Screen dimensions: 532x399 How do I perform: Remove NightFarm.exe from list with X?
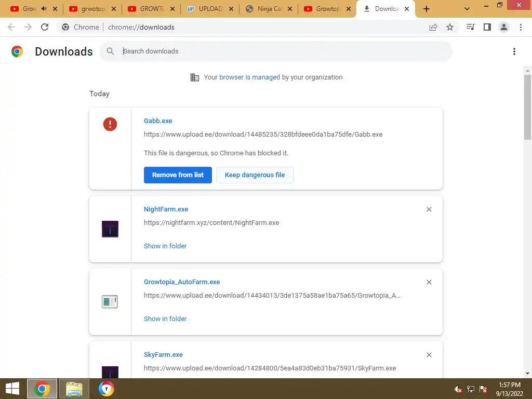point(429,209)
